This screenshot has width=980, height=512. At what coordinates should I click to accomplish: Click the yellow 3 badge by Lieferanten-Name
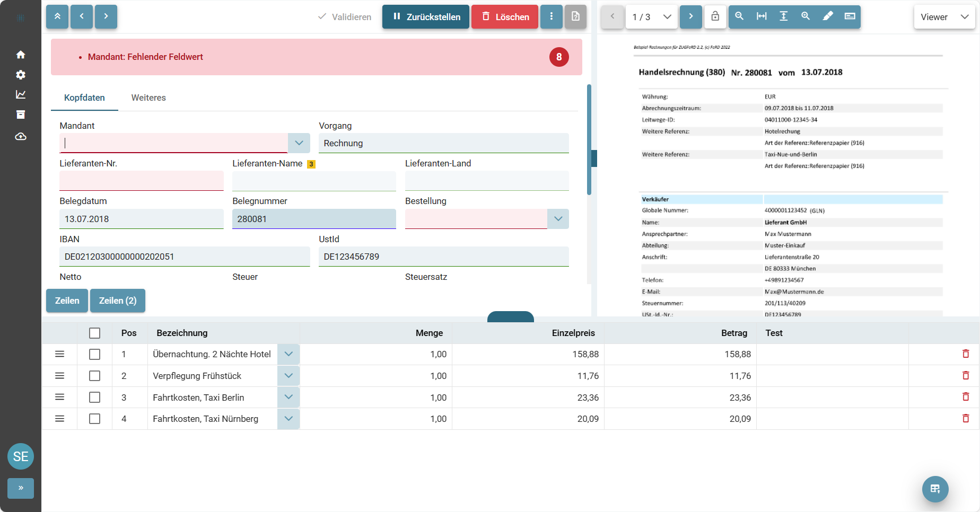click(311, 164)
